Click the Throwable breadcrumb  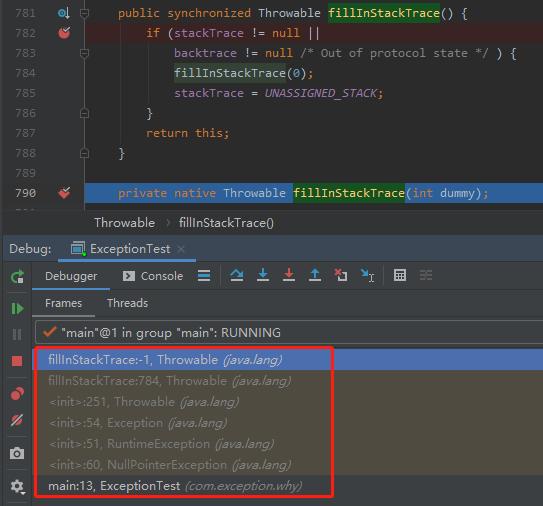click(124, 223)
